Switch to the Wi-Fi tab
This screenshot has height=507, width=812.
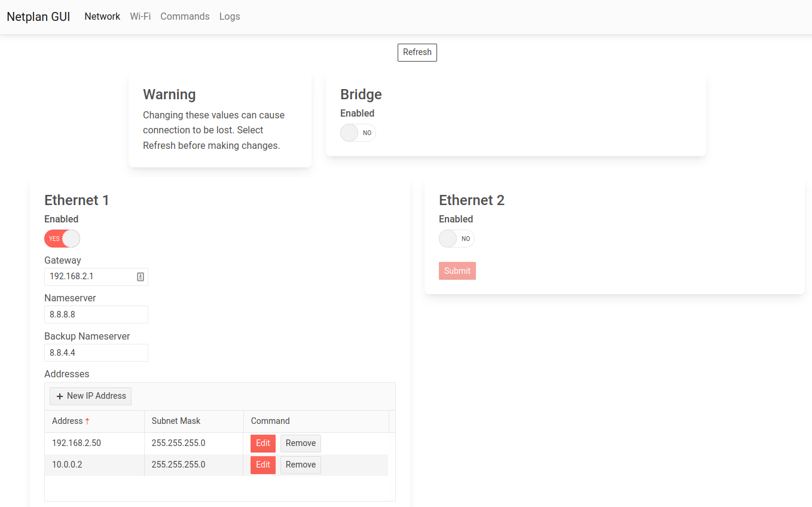[x=140, y=16]
